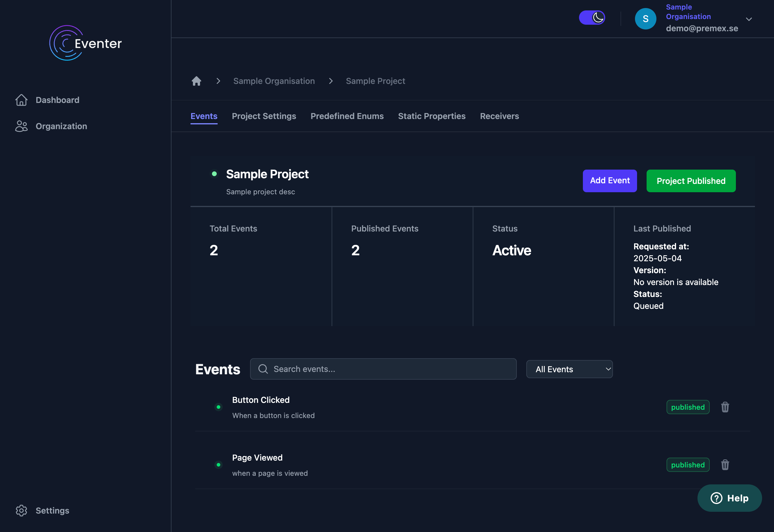Click the Project Published button

click(x=691, y=181)
